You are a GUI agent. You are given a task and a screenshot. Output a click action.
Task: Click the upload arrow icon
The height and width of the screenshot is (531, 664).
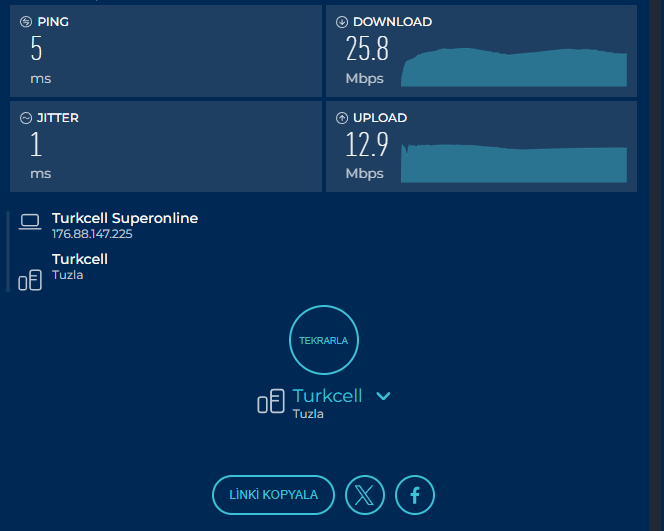coord(342,118)
